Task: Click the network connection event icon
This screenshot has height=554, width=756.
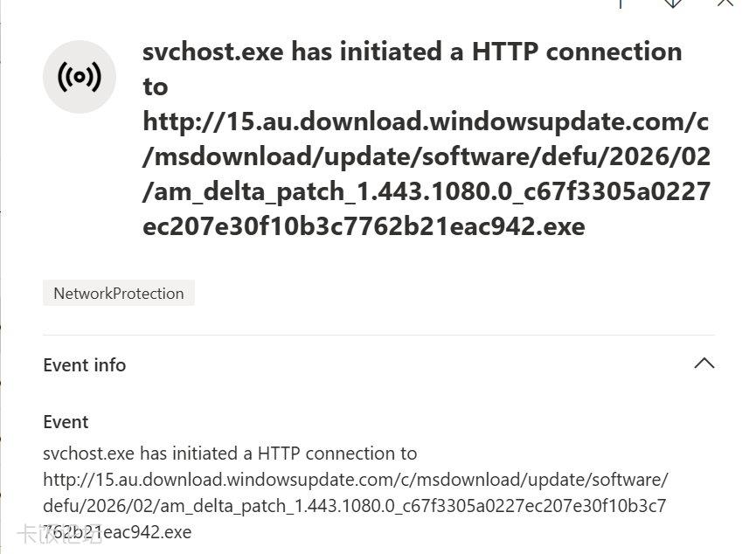Action: pos(80,77)
